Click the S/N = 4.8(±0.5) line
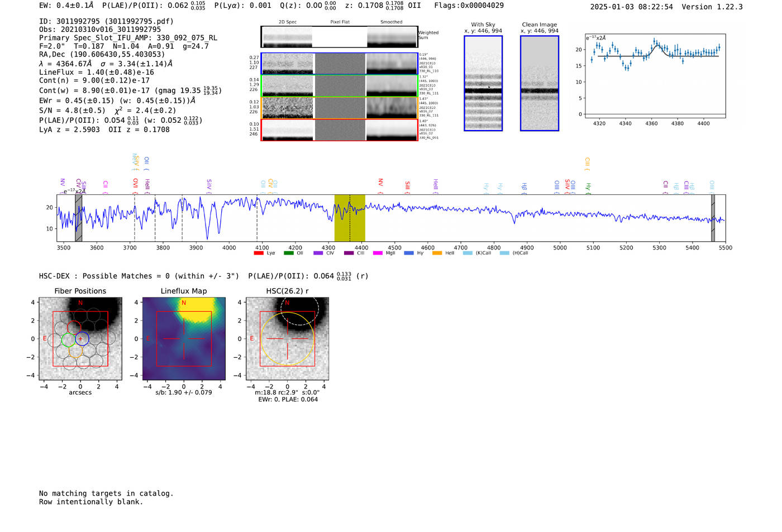 (x=108, y=111)
